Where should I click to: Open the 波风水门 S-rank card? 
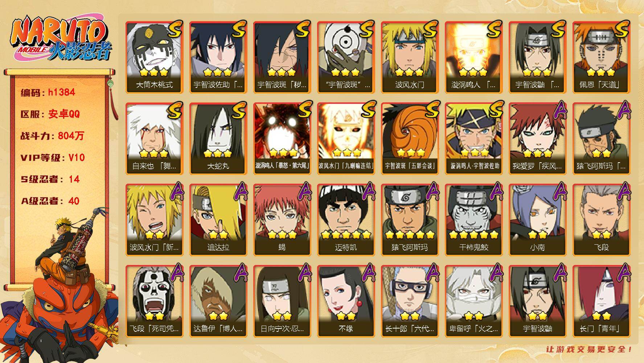[410, 57]
